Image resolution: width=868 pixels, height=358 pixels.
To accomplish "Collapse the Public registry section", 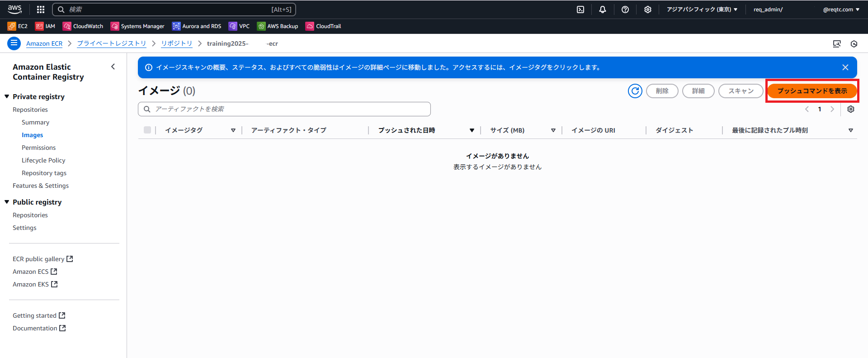I will 7,202.
